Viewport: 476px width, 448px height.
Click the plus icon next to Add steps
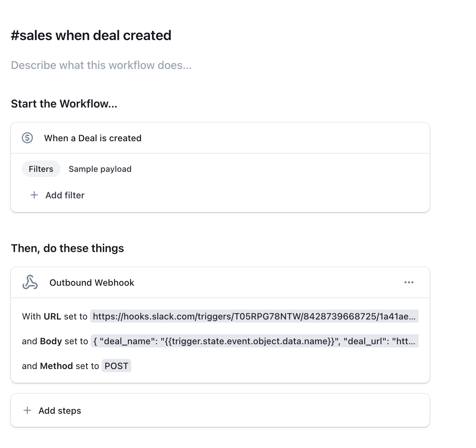click(x=27, y=410)
